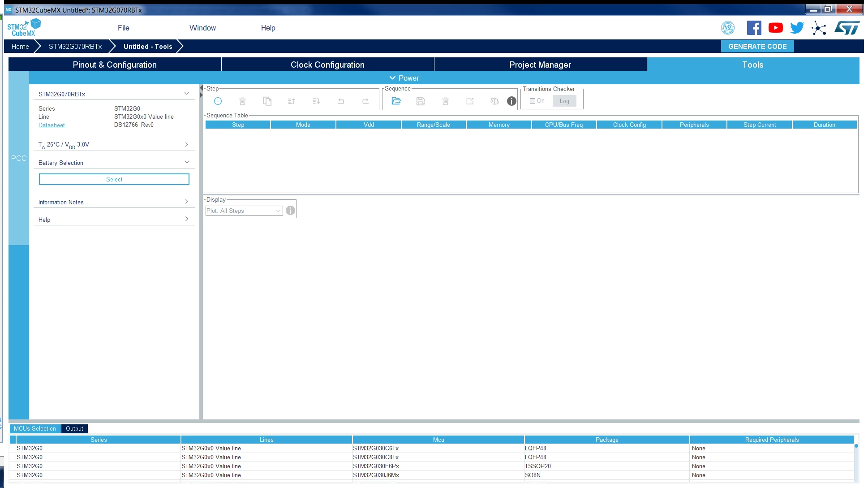Click the 10 years anniversary badge icon
The height and width of the screenshot is (492, 868).
click(x=728, y=28)
